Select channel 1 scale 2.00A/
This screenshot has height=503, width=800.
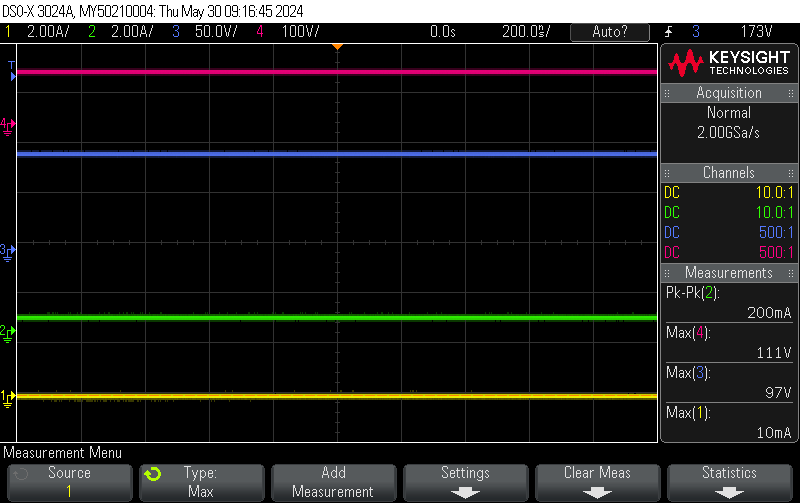[x=47, y=32]
